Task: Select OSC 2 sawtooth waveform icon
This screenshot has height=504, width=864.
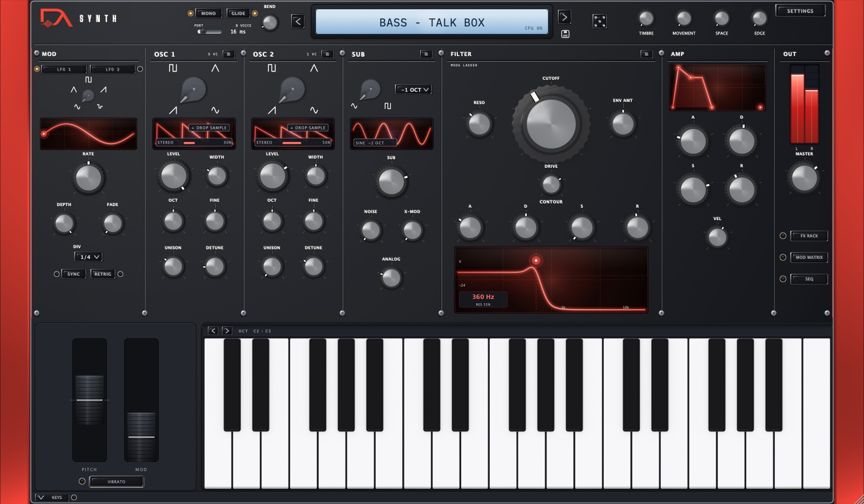Action: click(272, 110)
